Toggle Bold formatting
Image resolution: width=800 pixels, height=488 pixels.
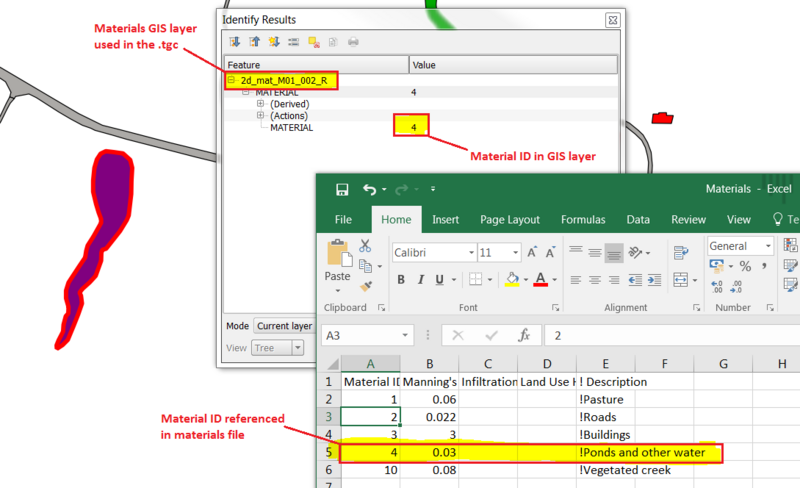[x=401, y=279]
